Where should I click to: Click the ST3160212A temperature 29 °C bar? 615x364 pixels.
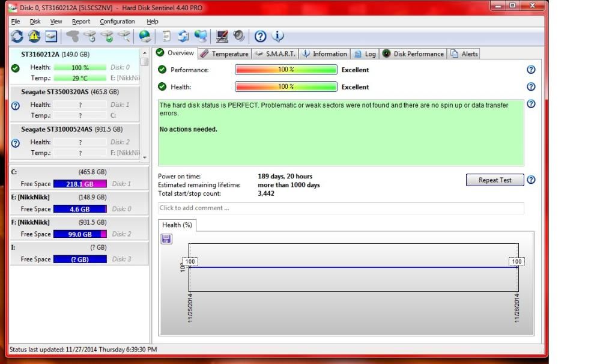(80, 78)
